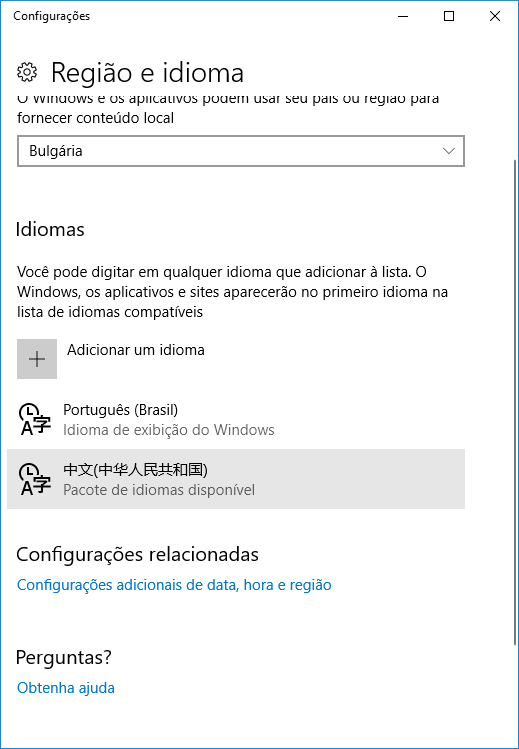Click the Região e idioma page heading

pyautogui.click(x=147, y=73)
